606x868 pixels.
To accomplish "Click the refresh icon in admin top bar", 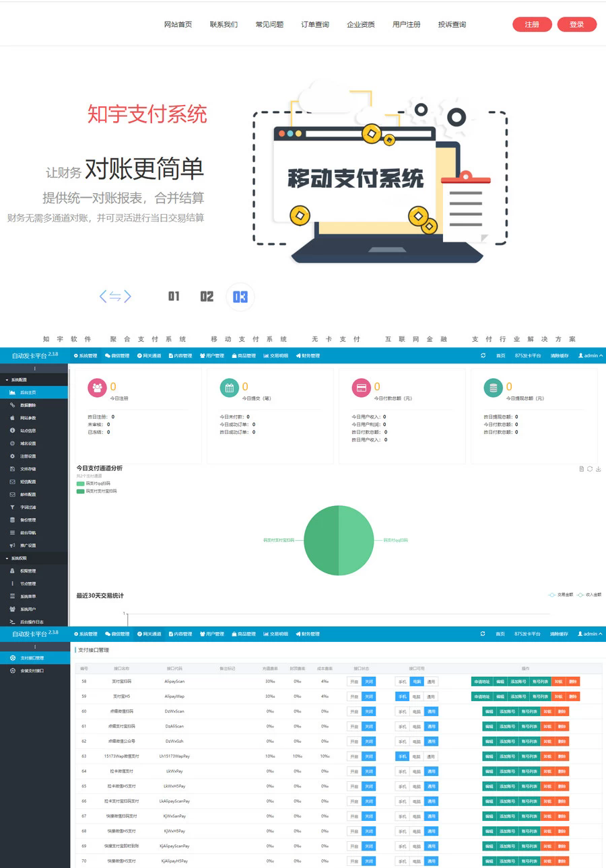I will pyautogui.click(x=482, y=355).
